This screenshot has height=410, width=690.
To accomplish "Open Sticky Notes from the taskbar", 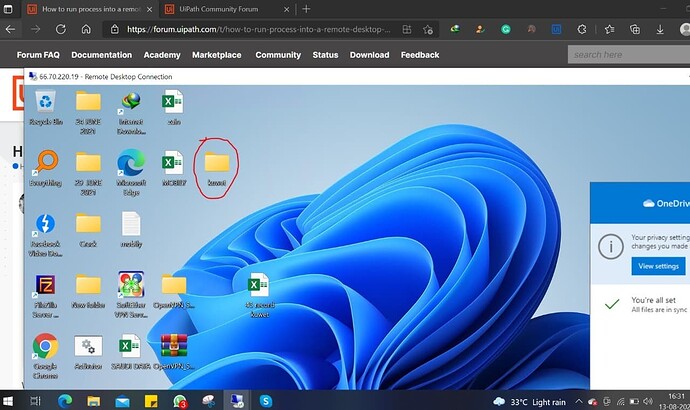I will (x=151, y=401).
